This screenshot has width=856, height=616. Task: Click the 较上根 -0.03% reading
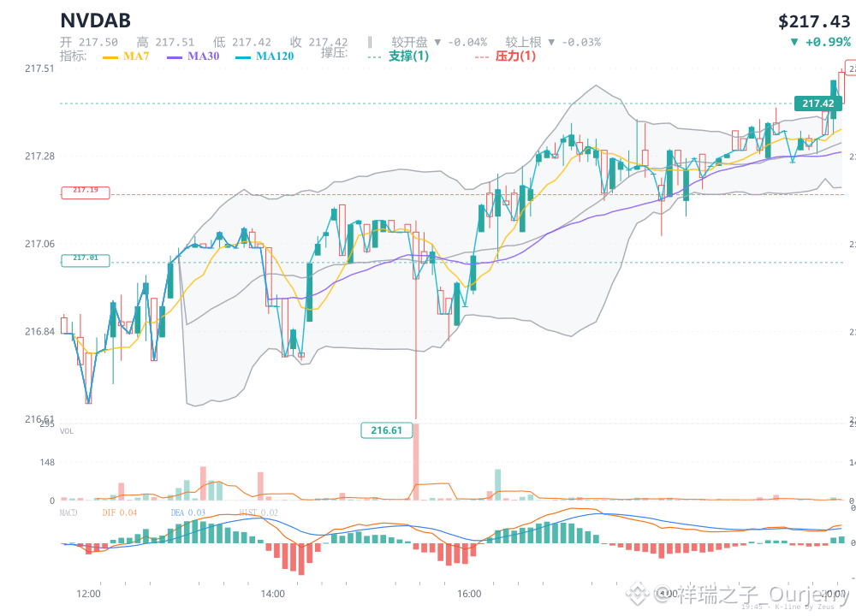[553, 43]
